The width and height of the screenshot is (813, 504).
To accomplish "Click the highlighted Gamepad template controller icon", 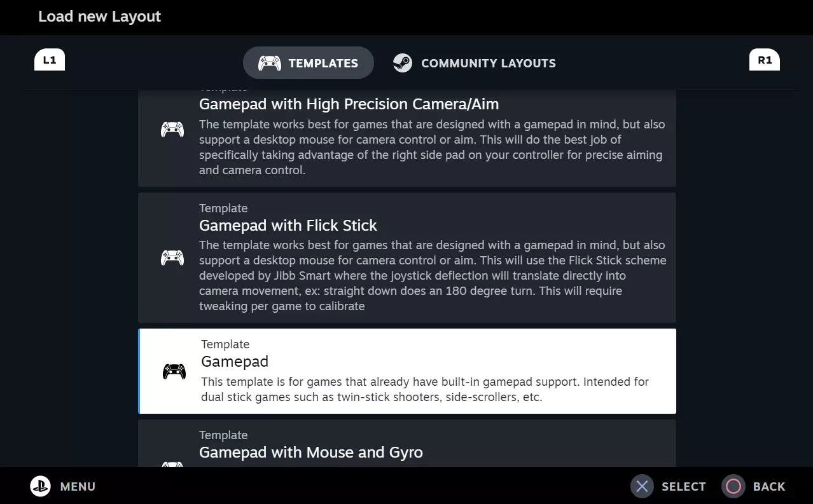I will 174,371.
